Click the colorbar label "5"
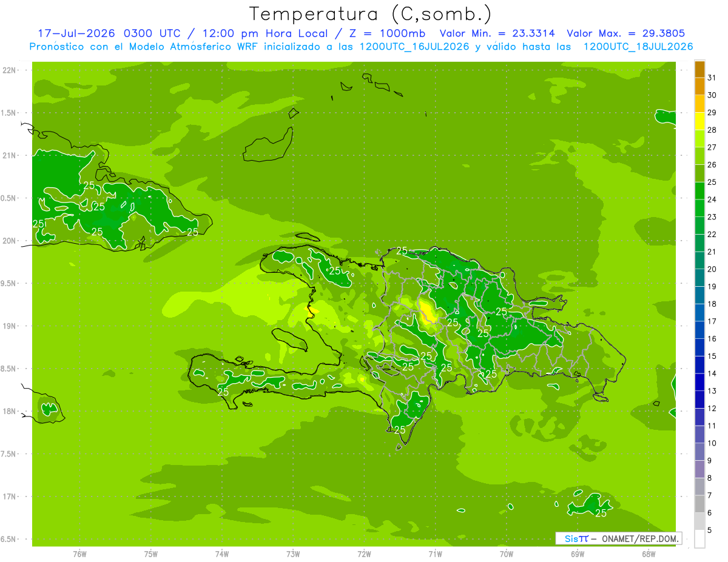Screen dimensions: 728x562 (x=710, y=530)
